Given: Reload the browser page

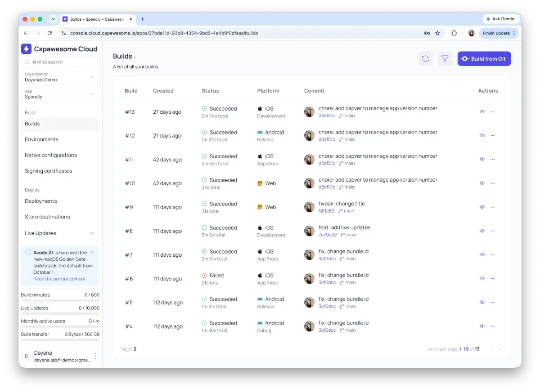Looking at the screenshot, I should click(49, 33).
